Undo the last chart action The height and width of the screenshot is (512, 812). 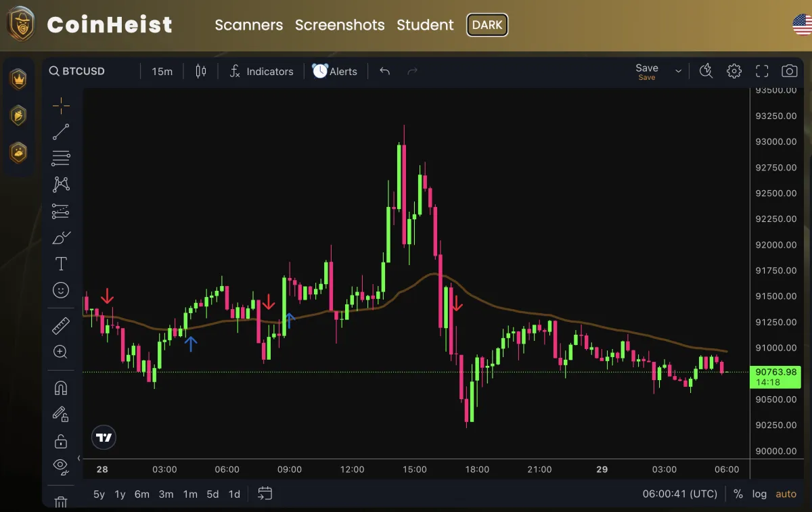point(385,71)
